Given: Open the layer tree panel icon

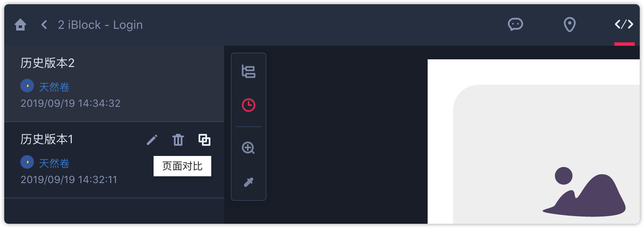Looking at the screenshot, I should (x=249, y=71).
